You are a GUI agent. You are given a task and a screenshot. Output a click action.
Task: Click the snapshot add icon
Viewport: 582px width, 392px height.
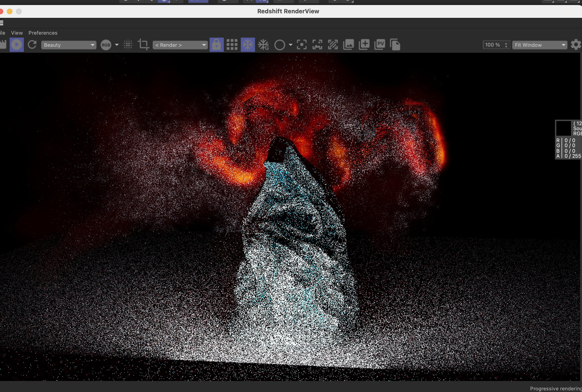[364, 45]
